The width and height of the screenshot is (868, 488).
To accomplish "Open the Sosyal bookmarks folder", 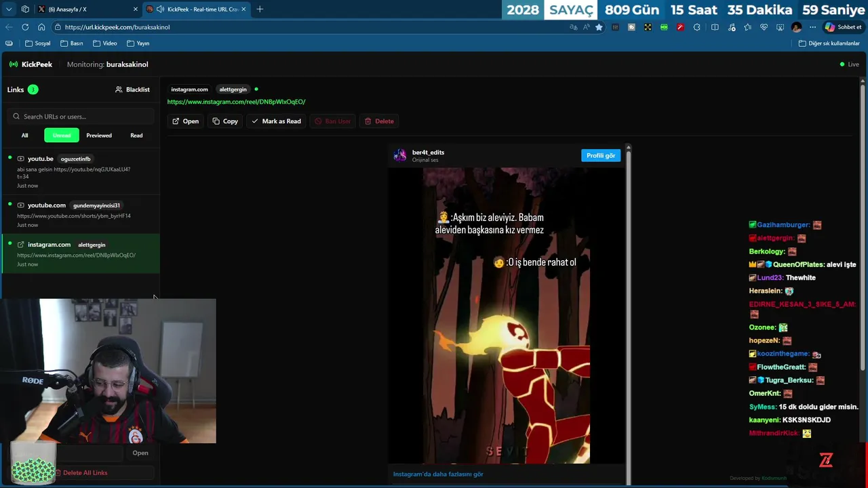I will tap(37, 43).
